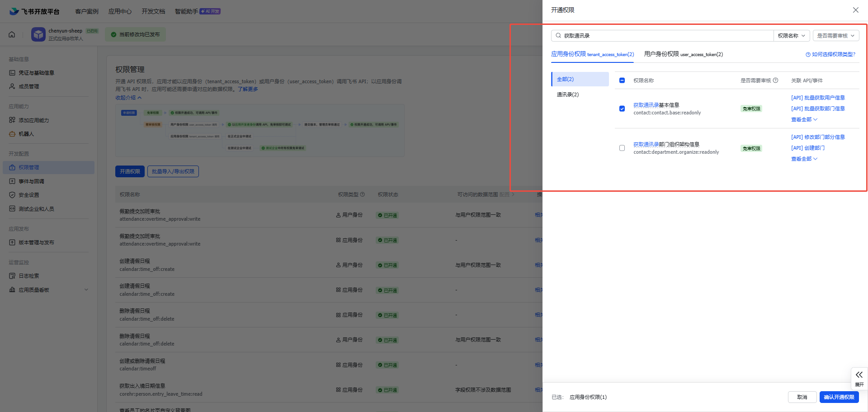Switch to the 用户身份权限 user_access_token tab
Viewport: 868px width, 412px height.
click(683, 54)
